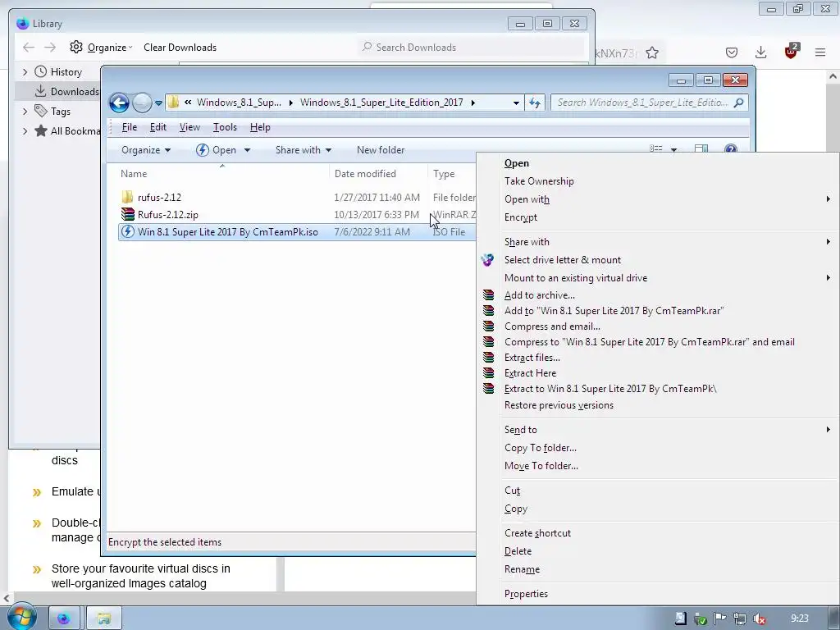
Task: Open recent locations dropdown beside forward arrow
Action: tap(158, 103)
